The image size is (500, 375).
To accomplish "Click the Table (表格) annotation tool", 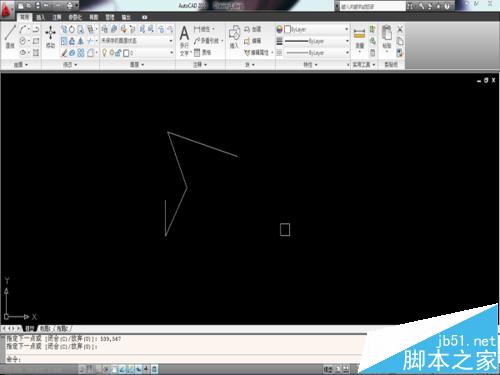I will (x=202, y=52).
